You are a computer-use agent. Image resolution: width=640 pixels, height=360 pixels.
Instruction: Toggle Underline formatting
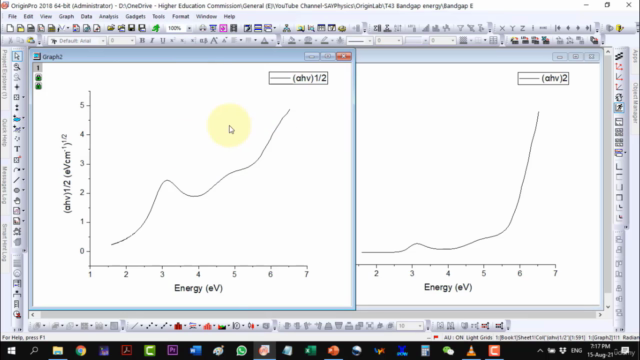pos(162,41)
